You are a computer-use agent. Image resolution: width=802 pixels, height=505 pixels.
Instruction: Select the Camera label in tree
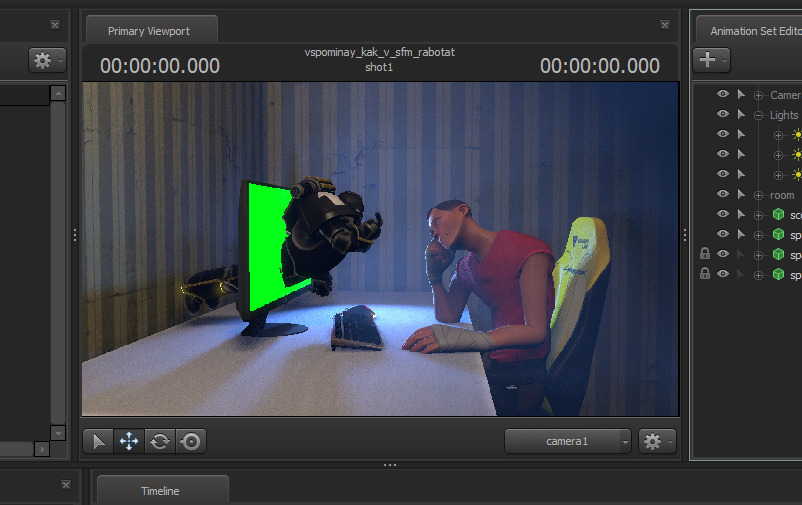tap(786, 95)
